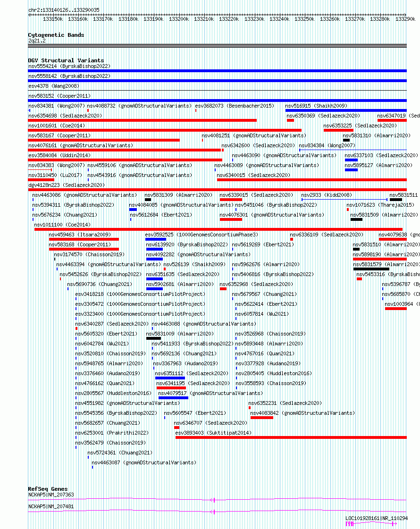The width and height of the screenshot is (420, 529).
Task: Click the nsv583152 (Cooper2011) label
Action: click(x=60, y=96)
